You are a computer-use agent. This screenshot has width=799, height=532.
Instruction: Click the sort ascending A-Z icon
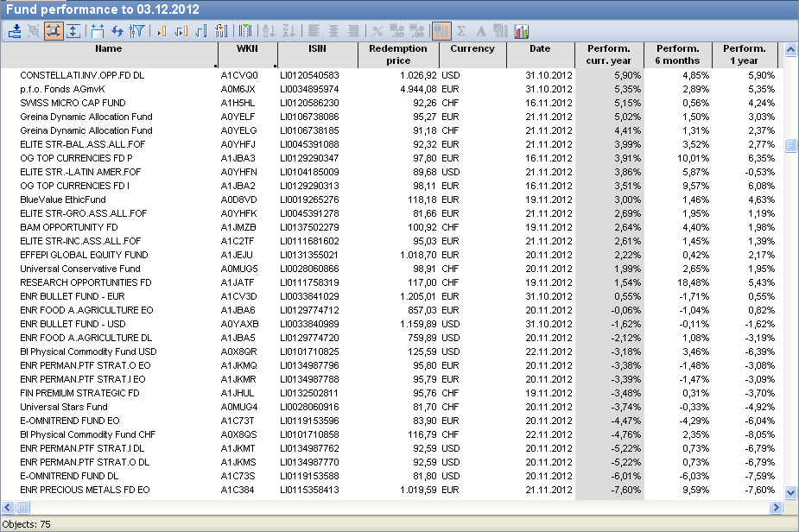[269, 31]
